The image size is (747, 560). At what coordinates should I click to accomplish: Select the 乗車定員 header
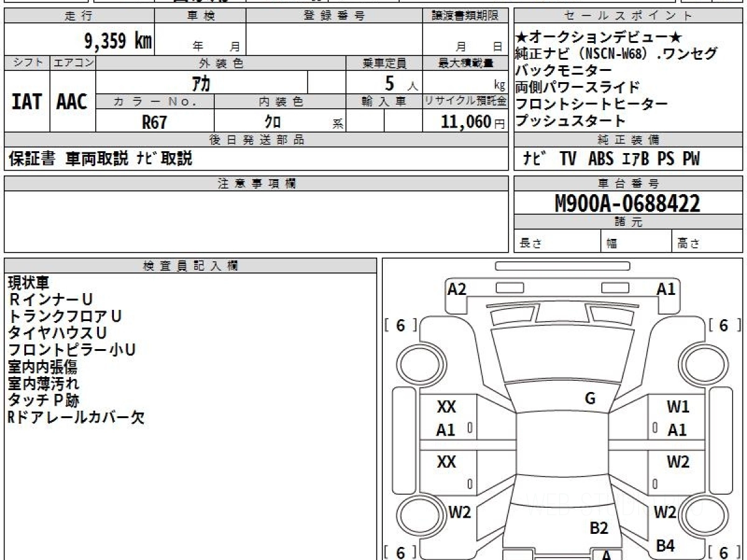click(x=384, y=63)
